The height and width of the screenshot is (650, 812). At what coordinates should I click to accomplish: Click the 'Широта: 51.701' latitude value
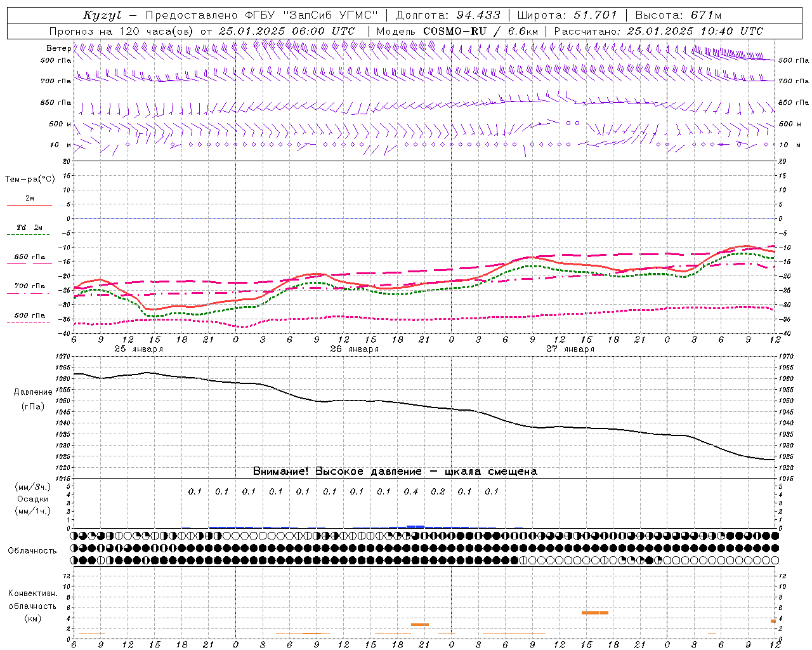[x=568, y=15]
